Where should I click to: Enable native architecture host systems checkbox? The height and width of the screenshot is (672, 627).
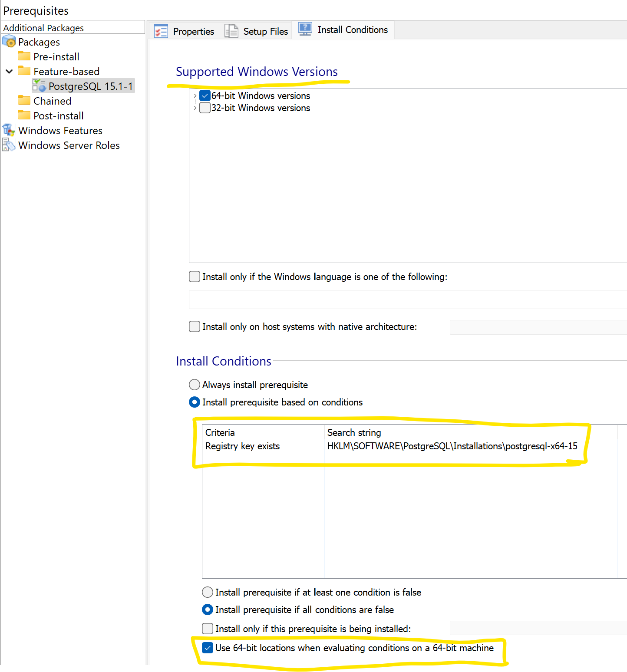(x=195, y=326)
